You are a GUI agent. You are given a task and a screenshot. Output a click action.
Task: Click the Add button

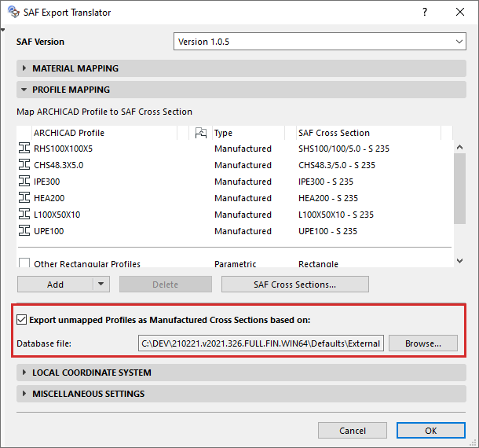coord(55,284)
